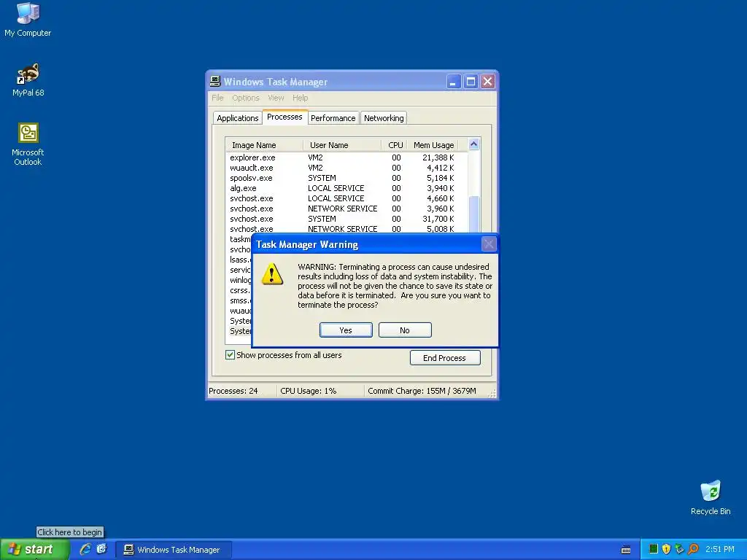The height and width of the screenshot is (560, 747).
Task: Click the 5,184 K memory value
Action: tap(440, 178)
